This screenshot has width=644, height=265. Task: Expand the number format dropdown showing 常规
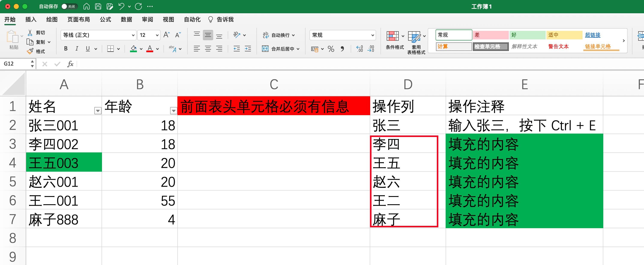click(373, 35)
